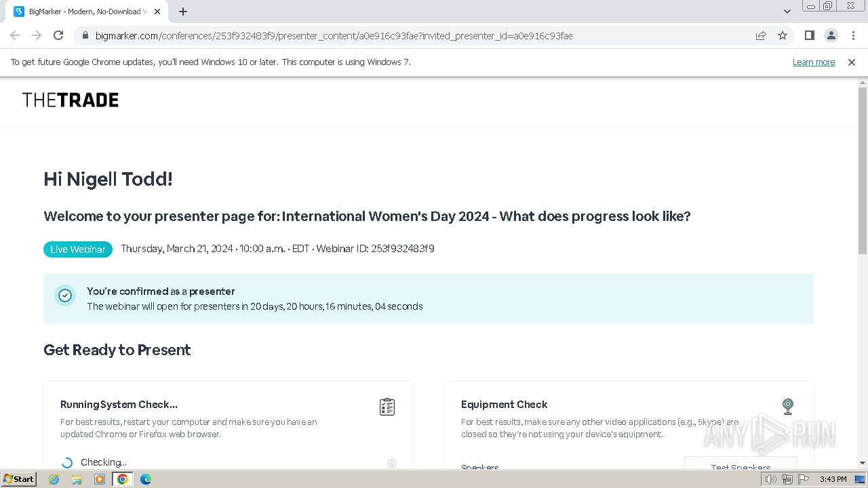Open the tab search chevron
The height and width of the screenshot is (488, 868).
pos(787,12)
